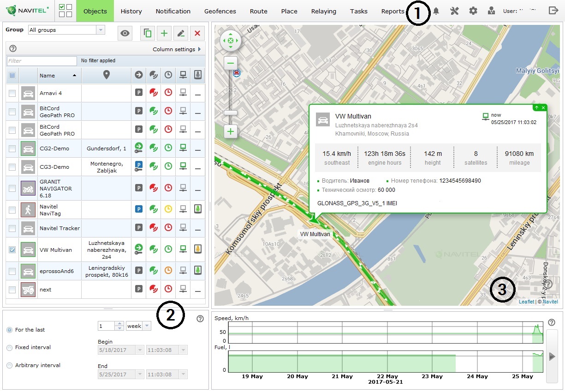Click the notifications bell icon
The width and height of the screenshot is (565, 392).
point(436,11)
